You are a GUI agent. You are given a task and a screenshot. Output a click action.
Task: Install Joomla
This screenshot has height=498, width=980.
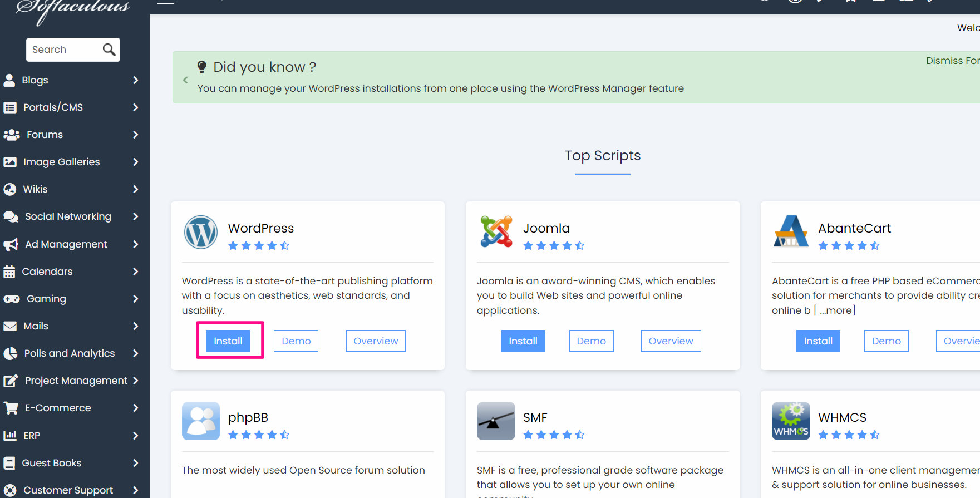[523, 341]
